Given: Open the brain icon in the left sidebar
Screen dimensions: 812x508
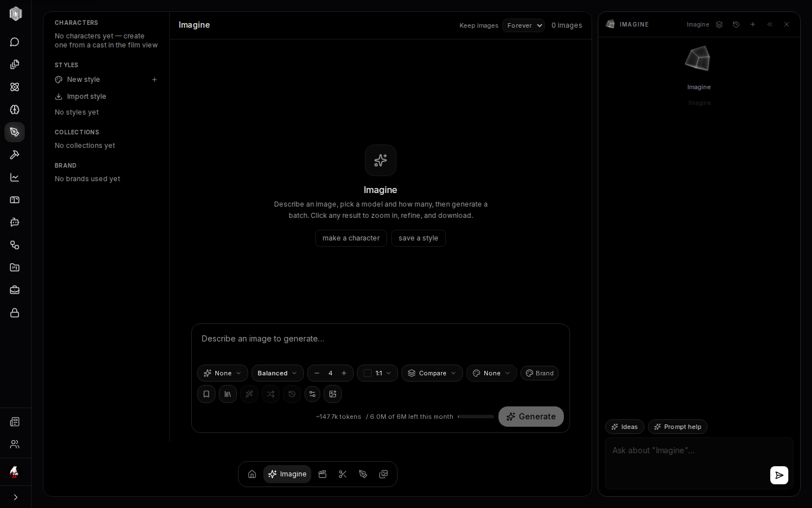Looking at the screenshot, I should [15, 110].
